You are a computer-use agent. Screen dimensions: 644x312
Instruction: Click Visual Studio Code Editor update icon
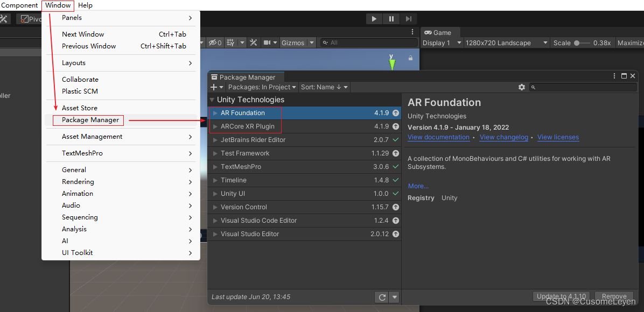click(x=396, y=221)
